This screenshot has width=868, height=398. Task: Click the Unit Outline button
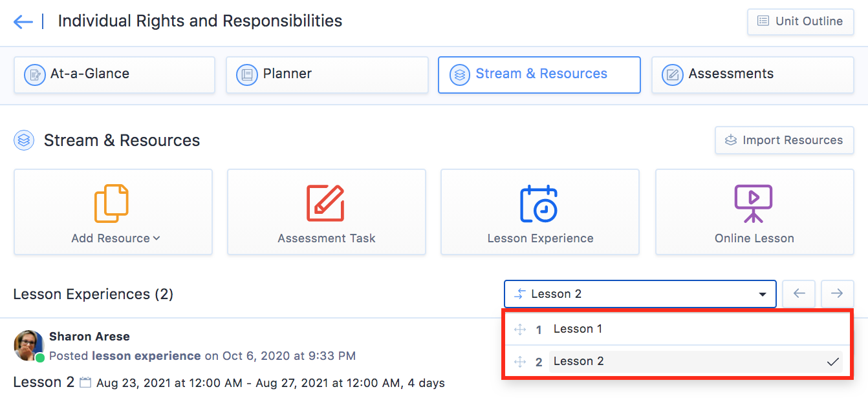800,21
